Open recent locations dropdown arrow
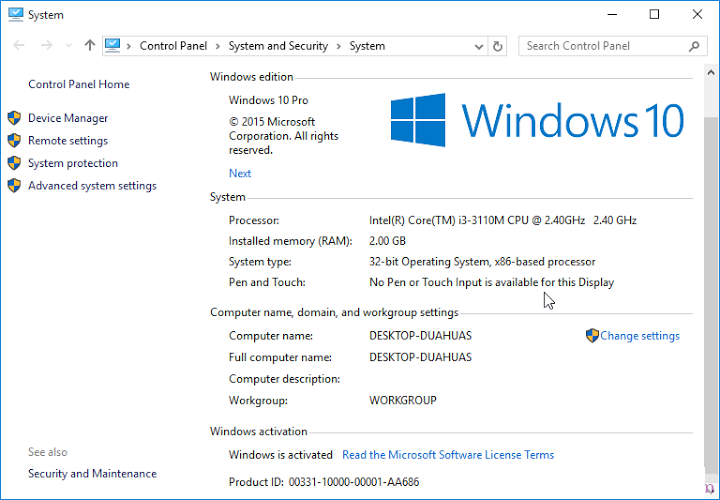Image resolution: width=720 pixels, height=500 pixels. click(x=69, y=46)
